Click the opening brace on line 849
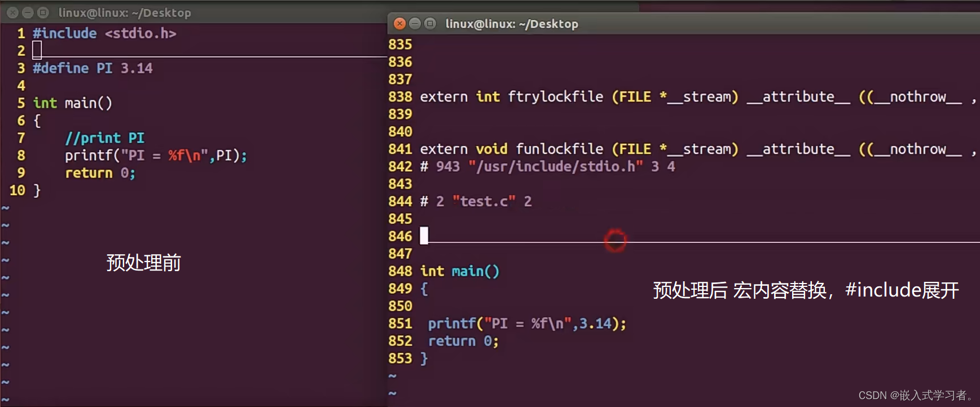The width and height of the screenshot is (980, 407). [x=424, y=289]
